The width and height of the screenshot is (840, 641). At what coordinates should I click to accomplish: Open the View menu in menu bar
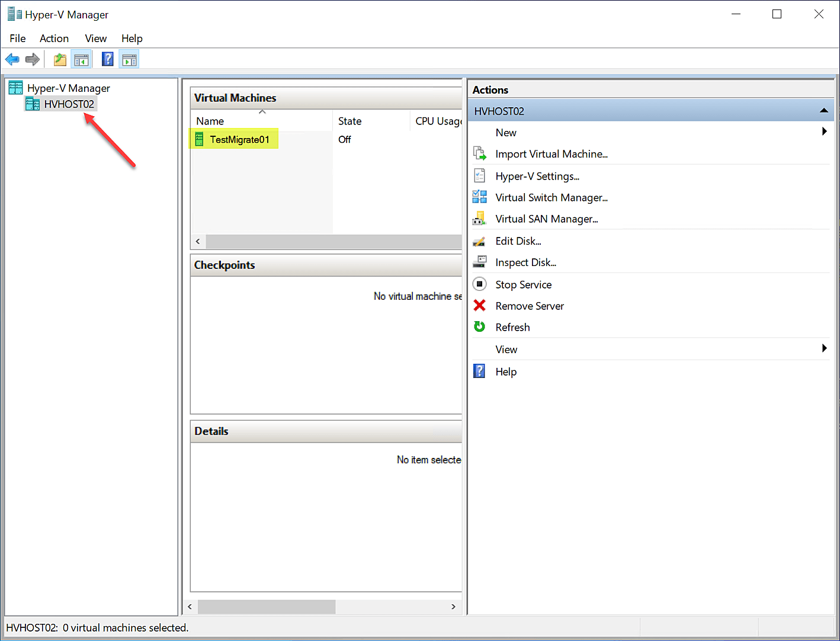click(95, 39)
